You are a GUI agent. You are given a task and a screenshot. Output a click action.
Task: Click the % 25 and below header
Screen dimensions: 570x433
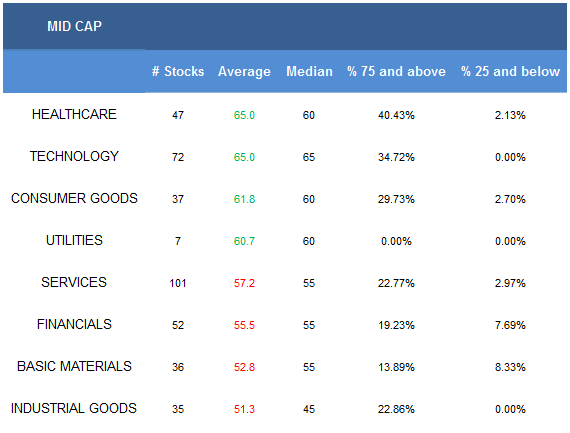(510, 71)
